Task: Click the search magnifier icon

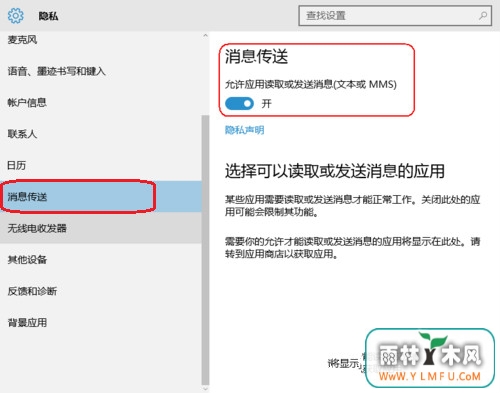Action: (x=483, y=15)
